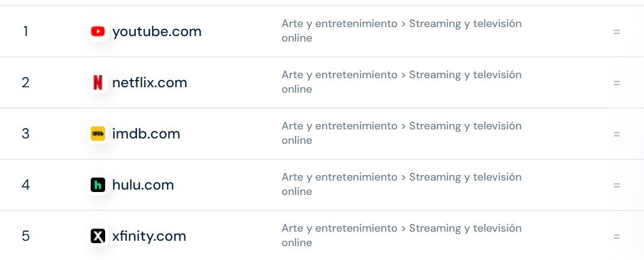The height and width of the screenshot is (260, 644).
Task: Click the Xfinity black X icon
Action: point(97,236)
